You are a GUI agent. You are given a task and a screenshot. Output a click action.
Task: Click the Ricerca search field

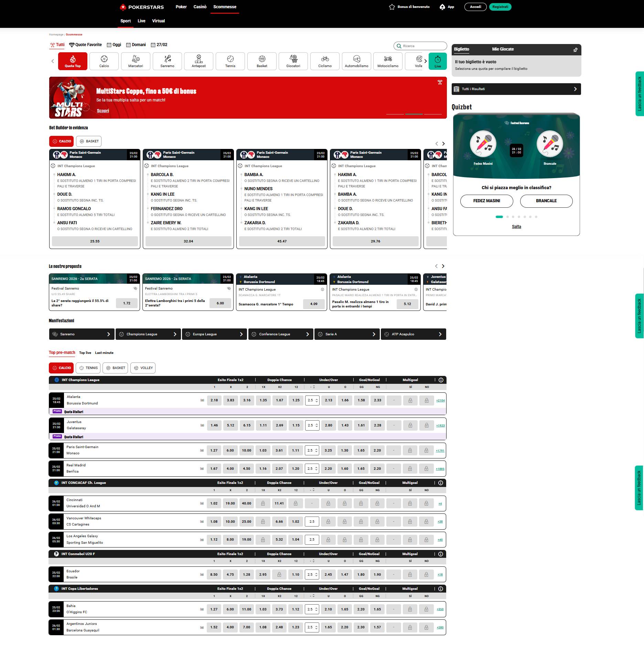pyautogui.click(x=420, y=46)
